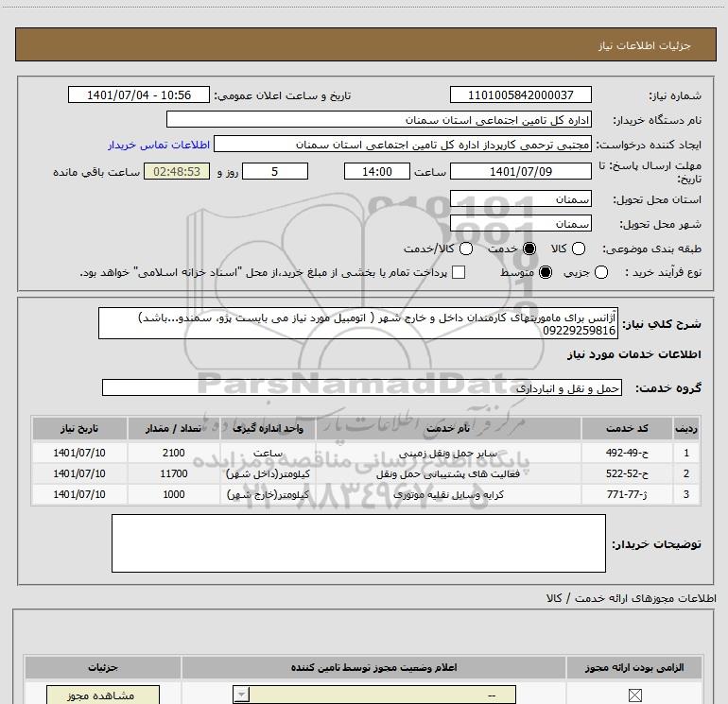The image size is (728, 704).
Task: Click the شرح کلی نیاز description box
Action: pos(358,323)
